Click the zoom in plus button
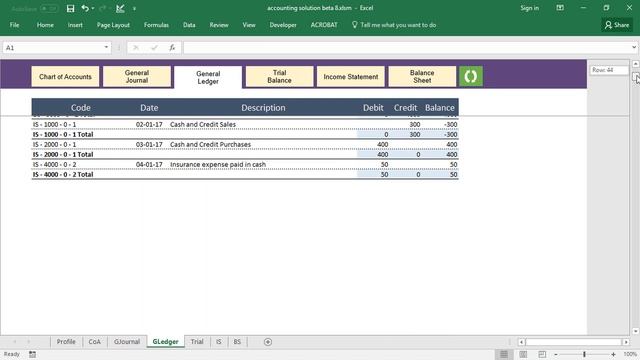This screenshot has height=360, width=640. coord(613,354)
